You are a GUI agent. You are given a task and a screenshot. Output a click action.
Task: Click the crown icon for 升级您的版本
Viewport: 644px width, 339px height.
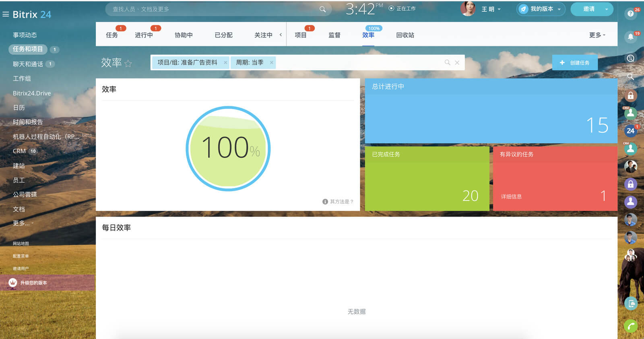(x=13, y=283)
